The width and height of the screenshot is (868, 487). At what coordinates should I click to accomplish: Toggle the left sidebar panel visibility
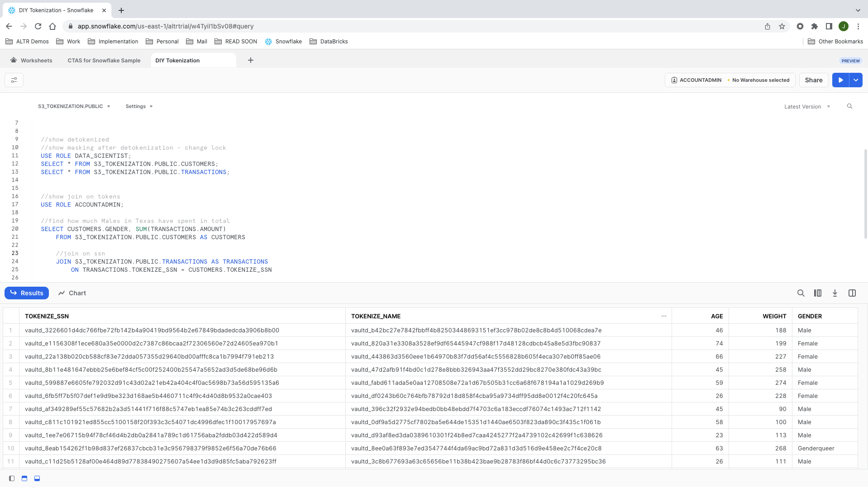point(12,478)
